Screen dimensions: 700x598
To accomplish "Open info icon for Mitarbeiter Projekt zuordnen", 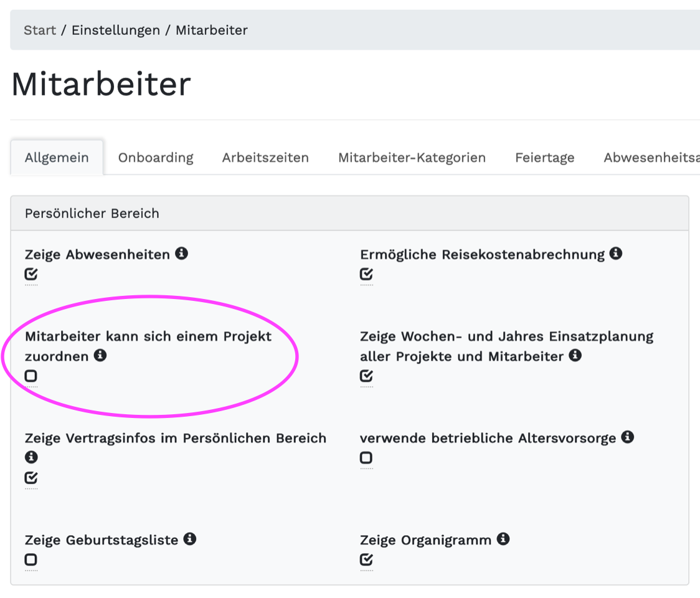I will tap(100, 356).
